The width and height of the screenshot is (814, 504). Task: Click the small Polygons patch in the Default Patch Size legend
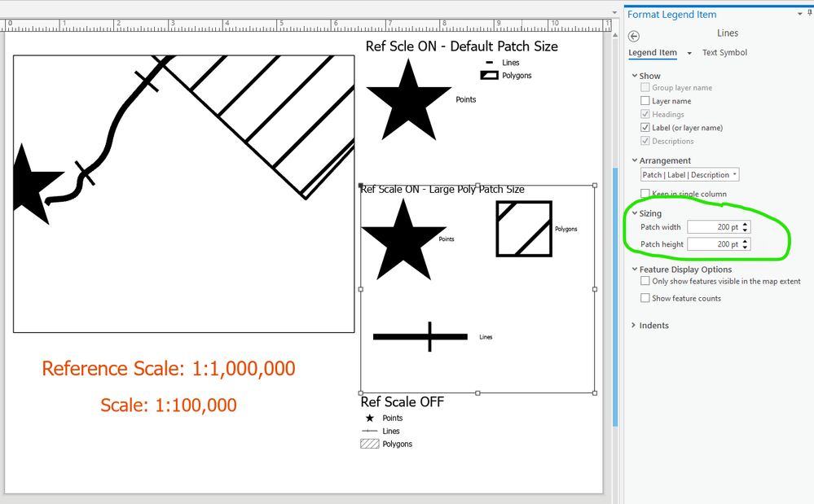pos(489,75)
